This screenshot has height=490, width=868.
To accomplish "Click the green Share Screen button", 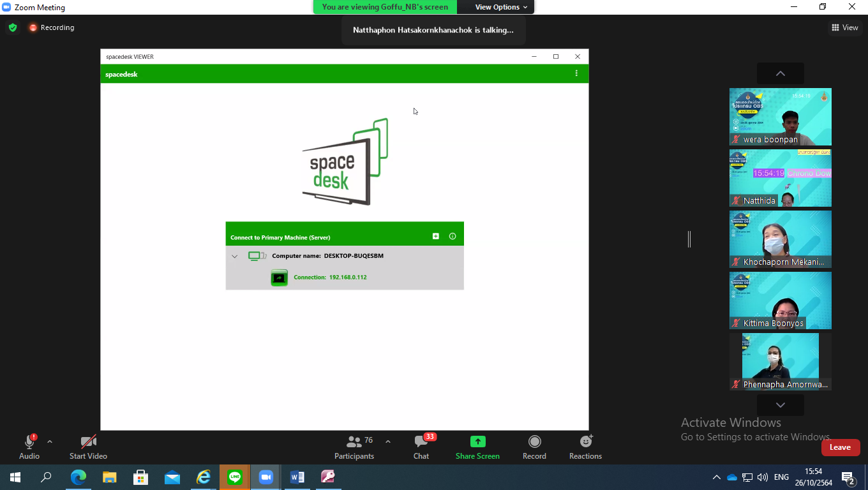I will click(x=477, y=447).
